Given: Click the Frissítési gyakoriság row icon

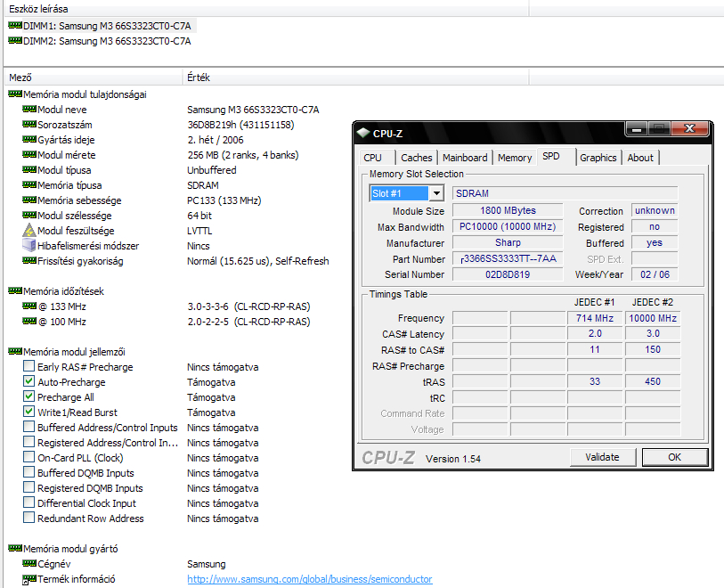Looking at the screenshot, I should [x=29, y=260].
